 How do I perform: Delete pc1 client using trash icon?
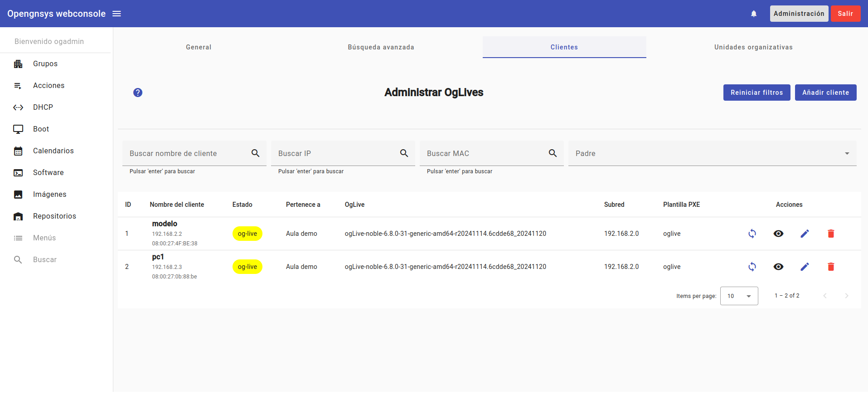tap(831, 267)
